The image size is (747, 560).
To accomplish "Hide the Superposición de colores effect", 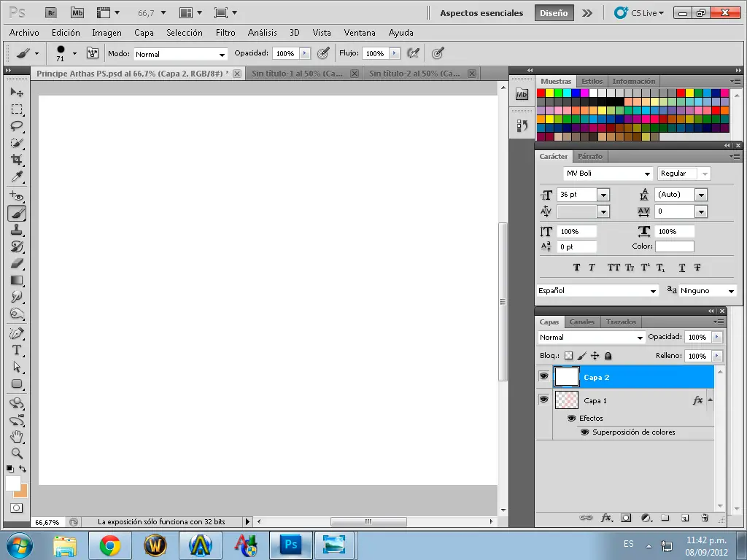I will [584, 432].
